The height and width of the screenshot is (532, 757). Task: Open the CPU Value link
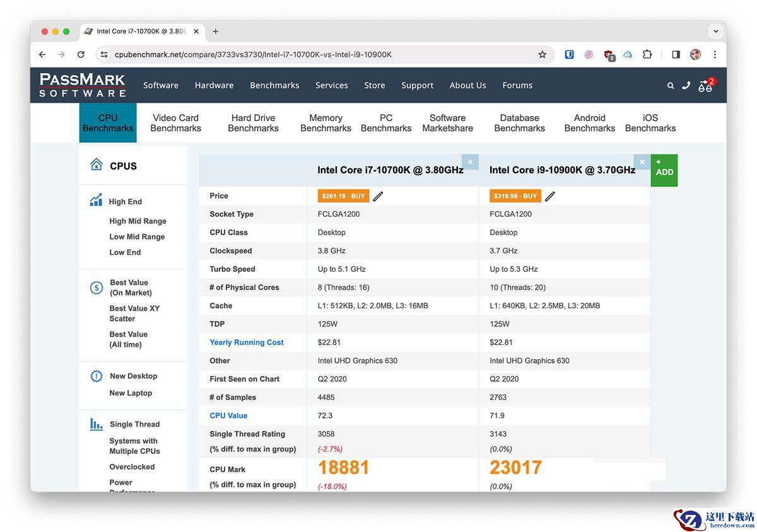[x=228, y=415]
